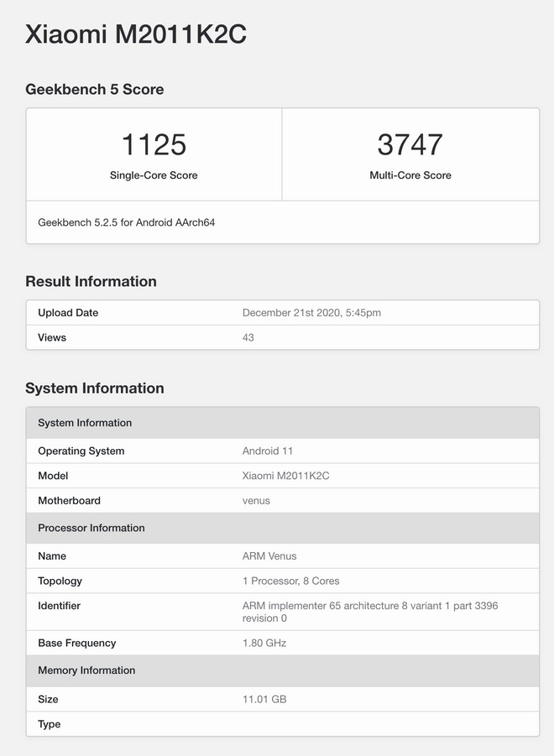Click the Motherboard label

pos(70,500)
